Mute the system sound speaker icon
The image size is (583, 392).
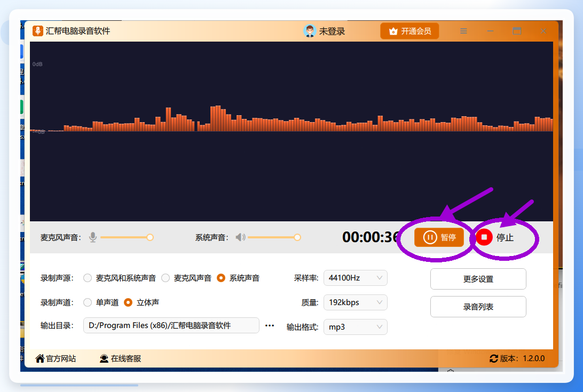click(241, 237)
